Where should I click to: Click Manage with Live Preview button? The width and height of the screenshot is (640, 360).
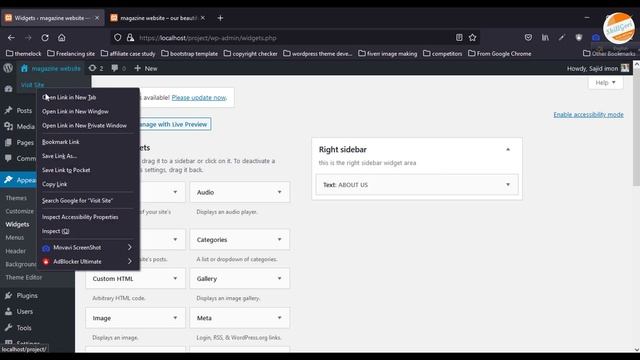[174, 124]
